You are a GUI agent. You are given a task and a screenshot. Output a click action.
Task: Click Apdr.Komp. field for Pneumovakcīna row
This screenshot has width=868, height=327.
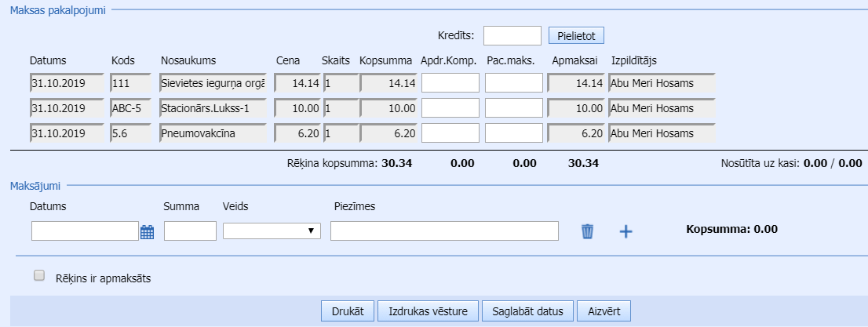pyautogui.click(x=450, y=134)
